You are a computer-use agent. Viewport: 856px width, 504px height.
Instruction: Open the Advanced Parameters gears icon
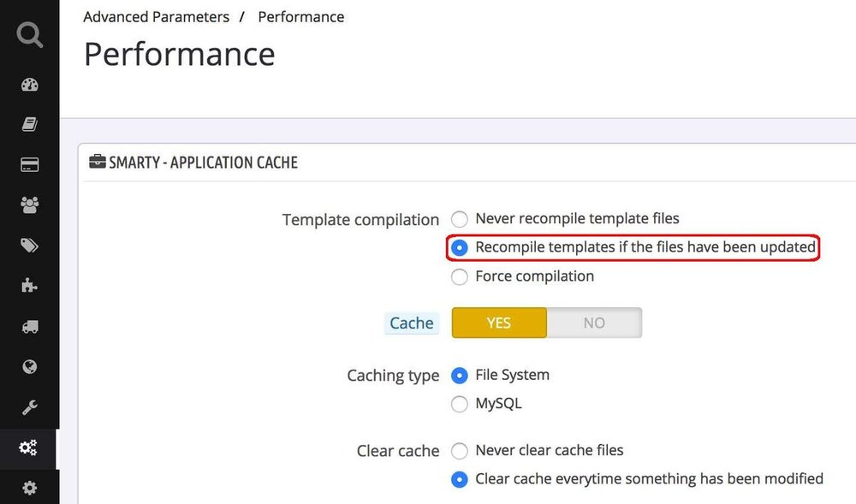tap(28, 448)
